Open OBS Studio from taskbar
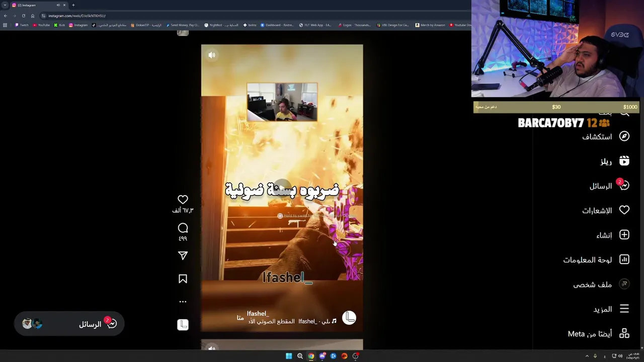 (355, 356)
